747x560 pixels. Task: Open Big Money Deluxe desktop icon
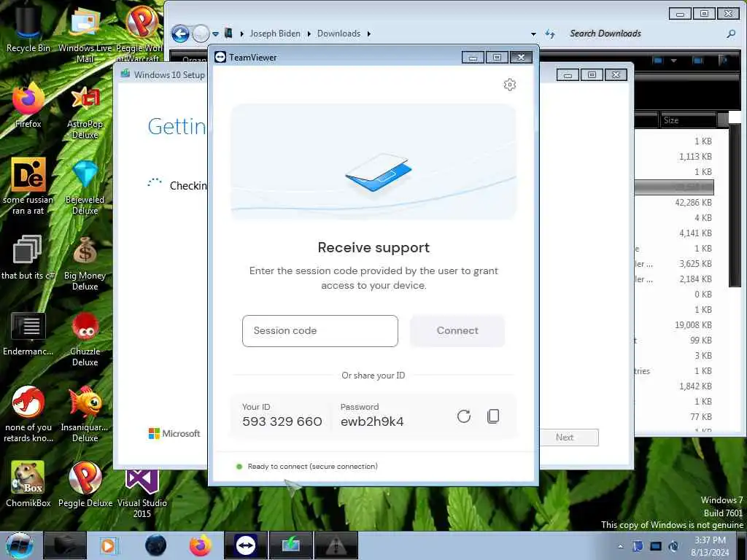point(85,262)
